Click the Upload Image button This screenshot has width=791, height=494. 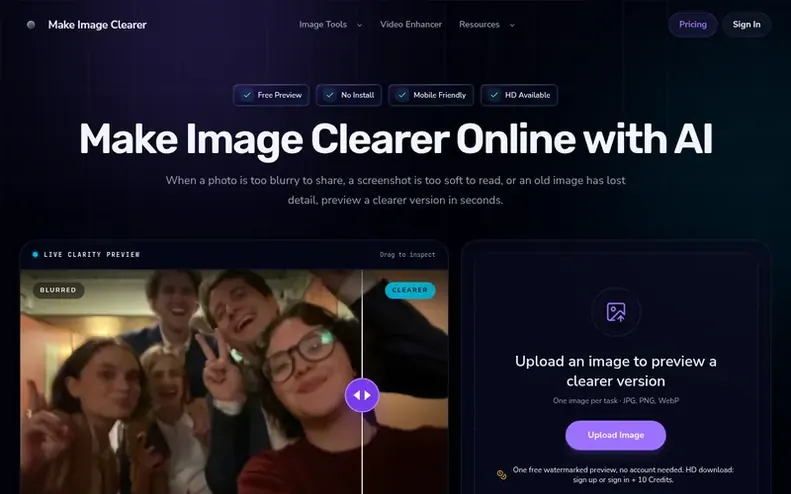point(615,435)
